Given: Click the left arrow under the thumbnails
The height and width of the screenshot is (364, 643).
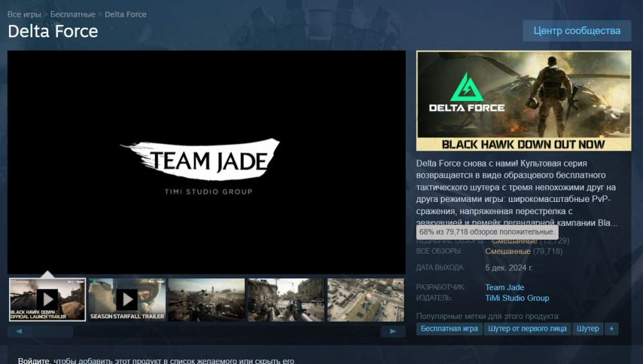Looking at the screenshot, I should pyautogui.click(x=19, y=331).
